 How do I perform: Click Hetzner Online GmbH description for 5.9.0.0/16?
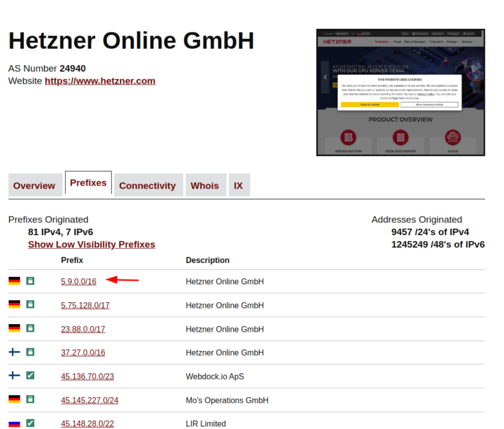[x=225, y=281]
